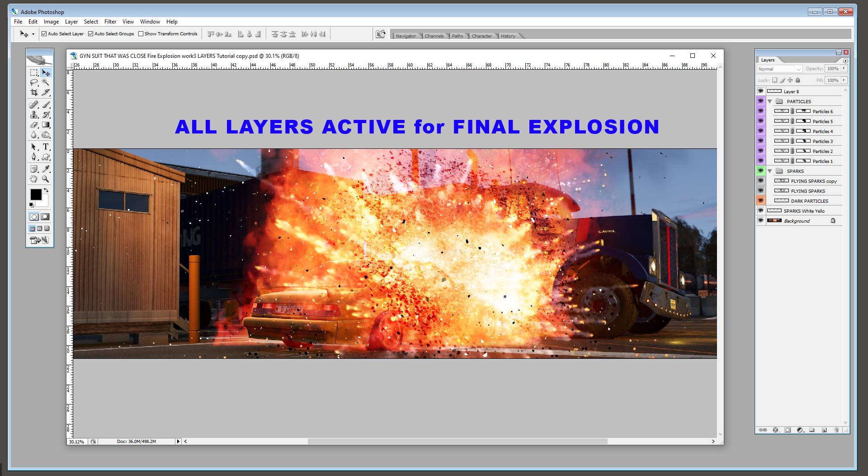
Task: Select the Path Selection tool
Action: pos(34,147)
